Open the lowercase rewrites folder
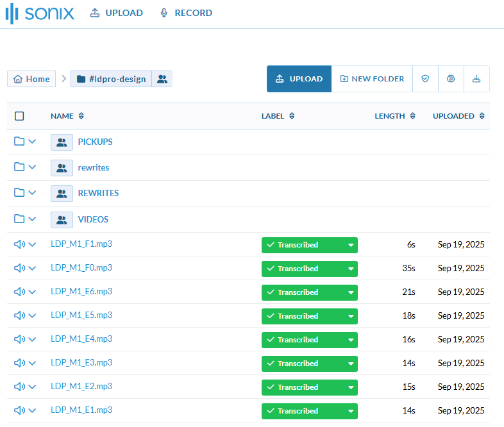Screen dimensions: 504x427 pyautogui.click(x=94, y=167)
